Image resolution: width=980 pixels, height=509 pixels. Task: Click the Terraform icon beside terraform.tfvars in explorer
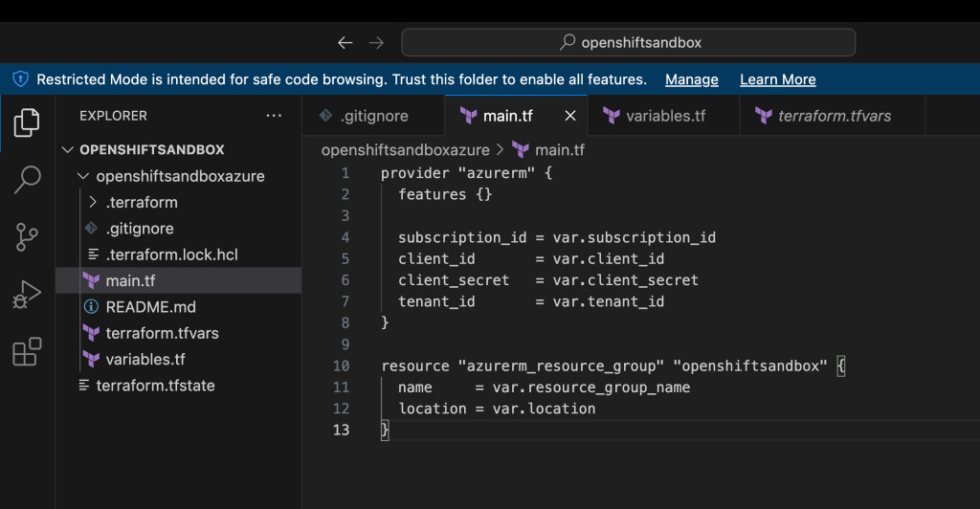91,334
